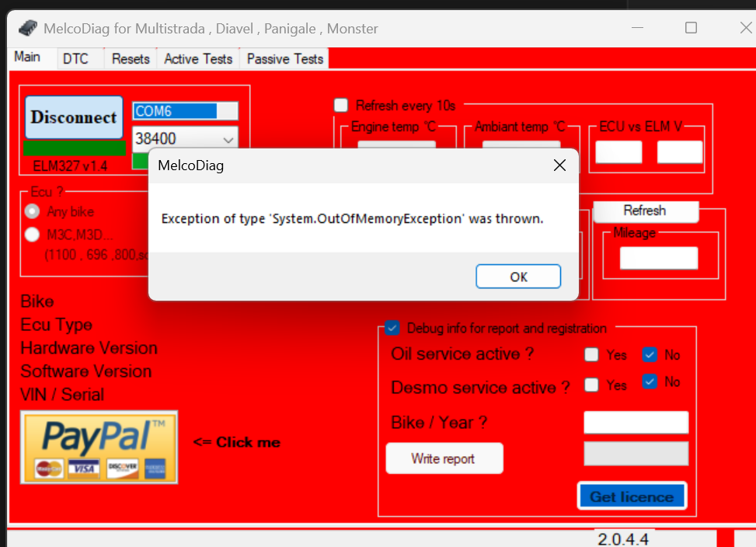Expand the 38400 baud rate dropdown
Image resolution: width=756 pixels, height=547 pixels.
(228, 139)
